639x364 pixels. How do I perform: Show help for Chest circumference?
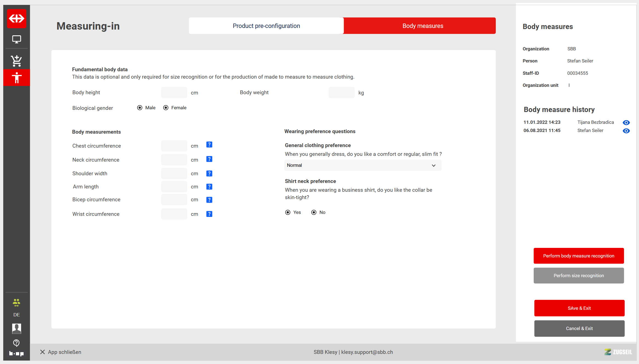click(209, 145)
